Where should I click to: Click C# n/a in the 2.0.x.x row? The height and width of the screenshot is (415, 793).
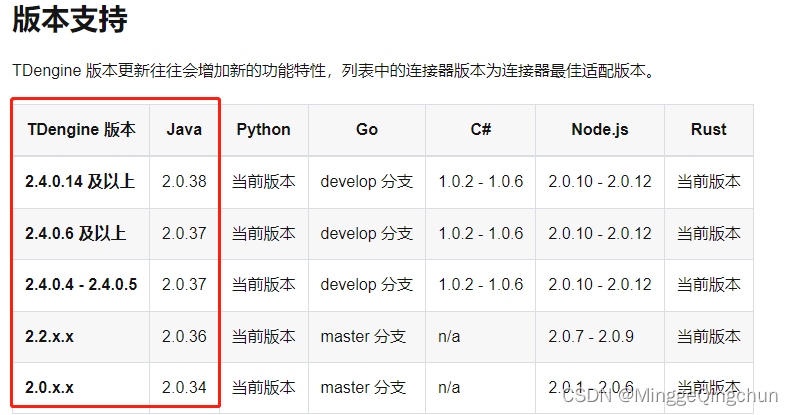pos(449,388)
